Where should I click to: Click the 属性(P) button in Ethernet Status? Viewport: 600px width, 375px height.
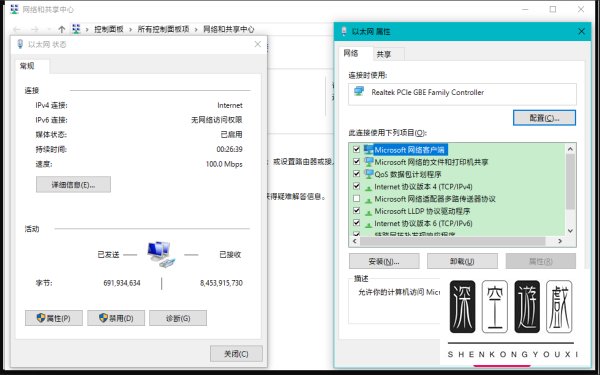(54, 318)
